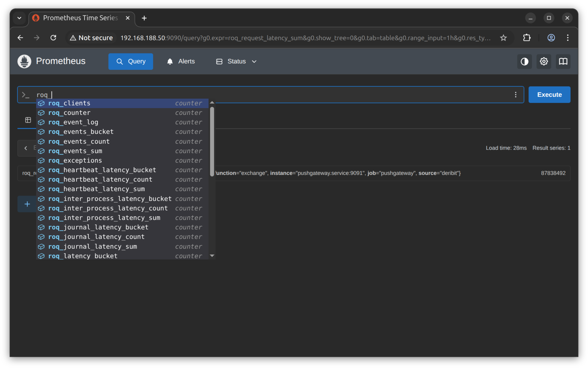Open a new browser tab
The height and width of the screenshot is (368, 588).
click(144, 18)
